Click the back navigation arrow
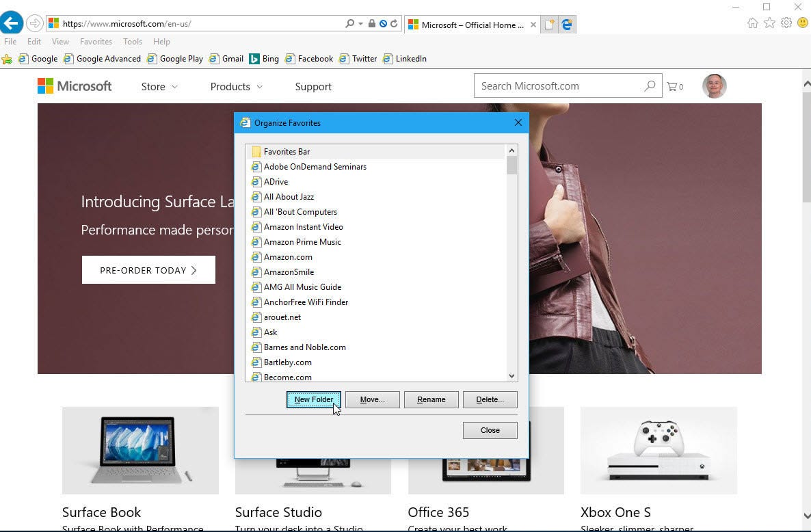Viewport: 811px width, 532px height. coord(12,23)
